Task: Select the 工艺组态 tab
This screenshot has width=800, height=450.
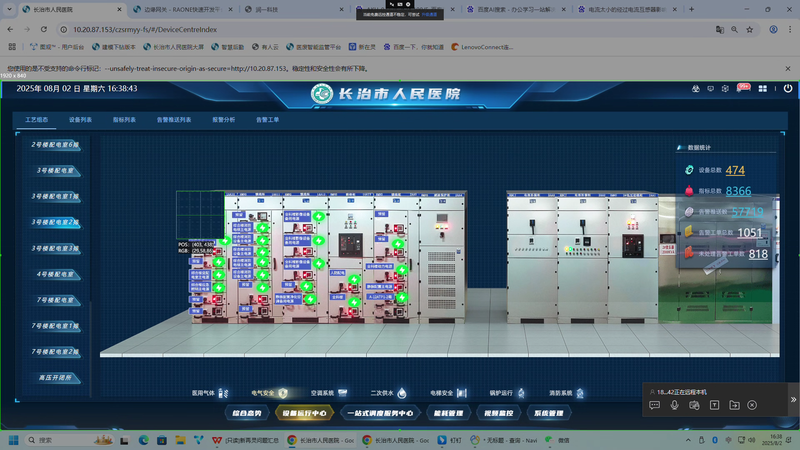Action: pos(36,120)
